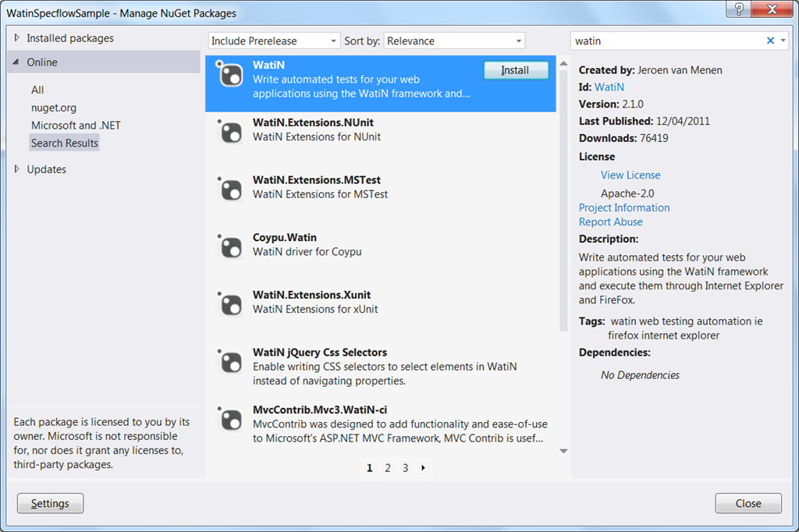Click the WatiN.Extensions.NUnit package icon
799x532 pixels.
pyautogui.click(x=230, y=132)
